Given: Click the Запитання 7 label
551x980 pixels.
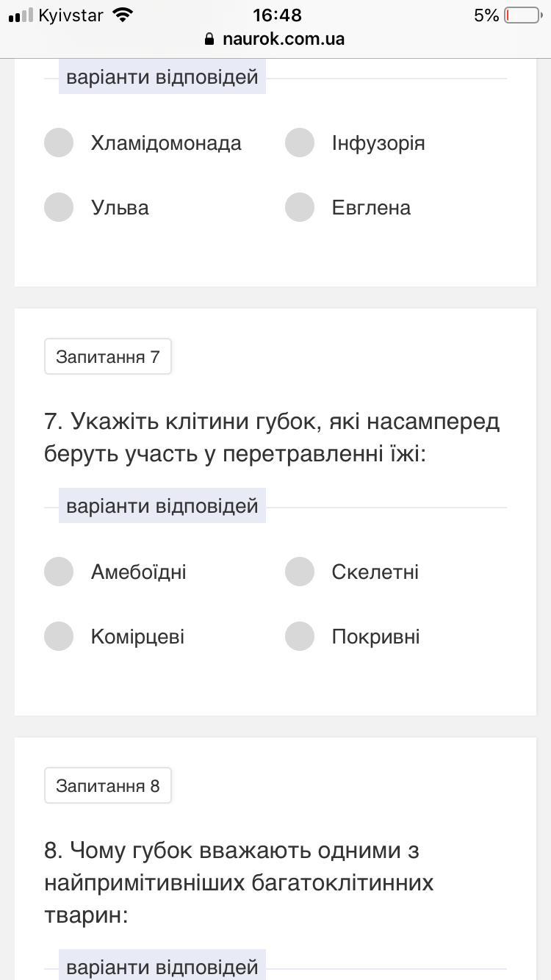Looking at the screenshot, I should click(x=108, y=357).
